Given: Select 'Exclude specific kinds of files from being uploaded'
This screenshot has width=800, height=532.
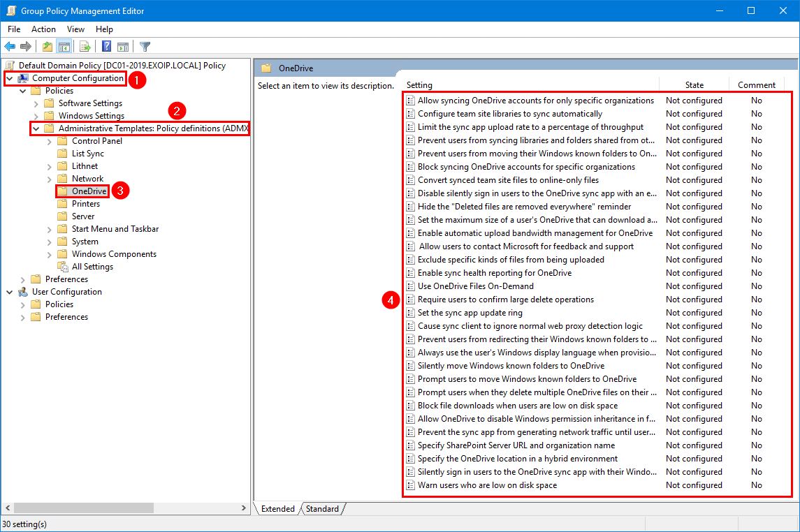Looking at the screenshot, I should [x=511, y=260].
